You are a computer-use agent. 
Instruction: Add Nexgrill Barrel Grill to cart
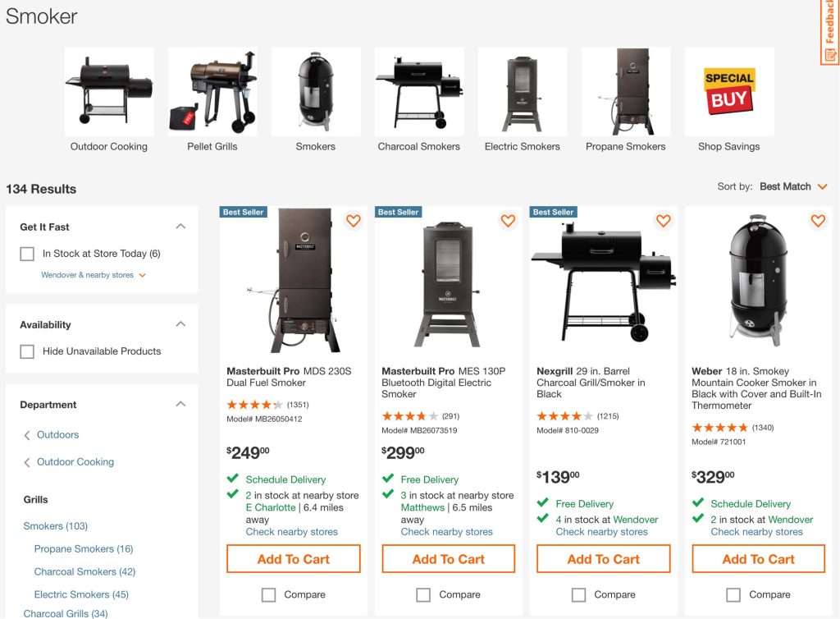pyautogui.click(x=604, y=559)
